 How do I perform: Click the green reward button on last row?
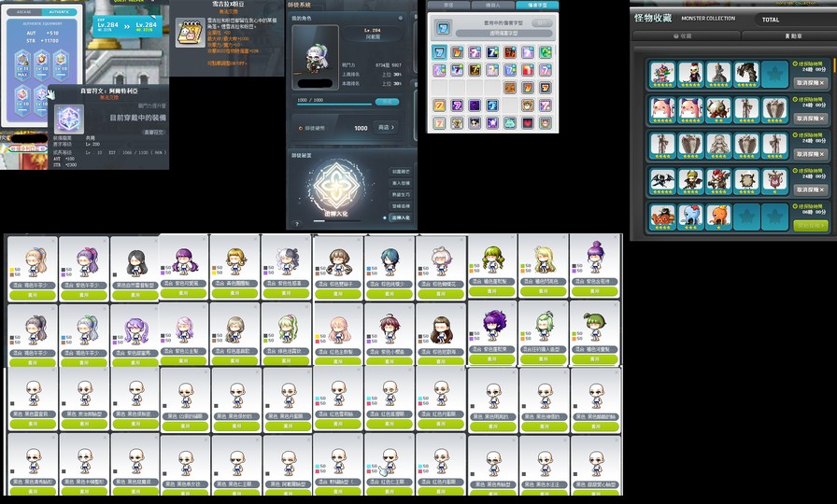(811, 225)
